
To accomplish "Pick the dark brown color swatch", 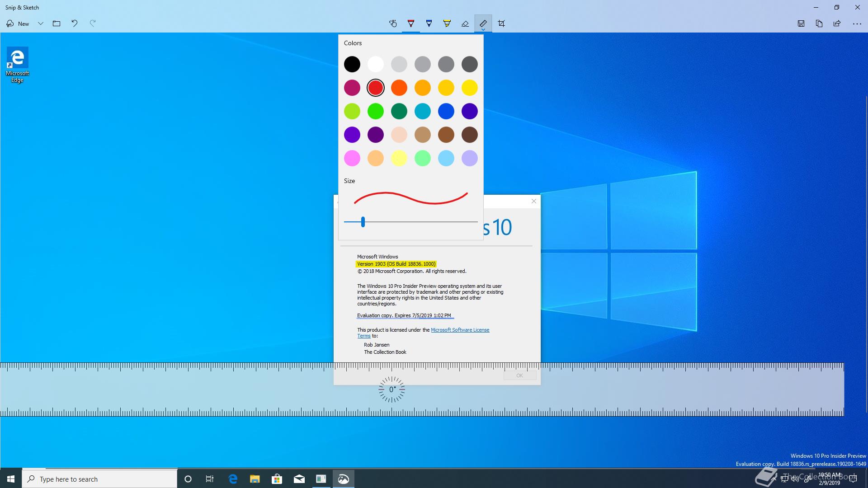I will tap(470, 135).
